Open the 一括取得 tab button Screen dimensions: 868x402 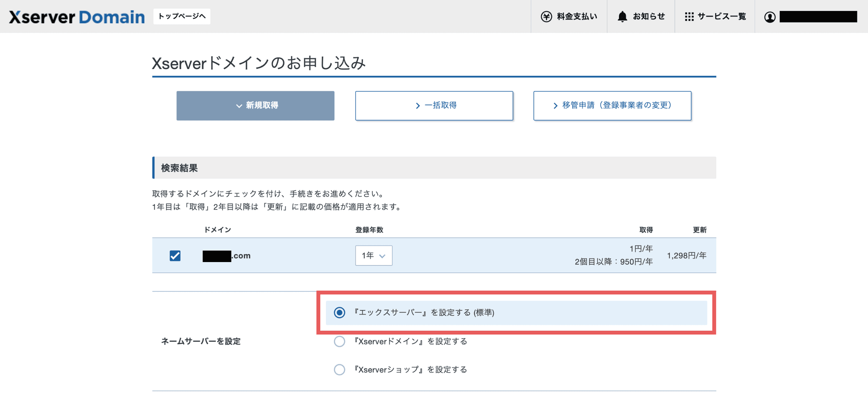[x=434, y=106]
